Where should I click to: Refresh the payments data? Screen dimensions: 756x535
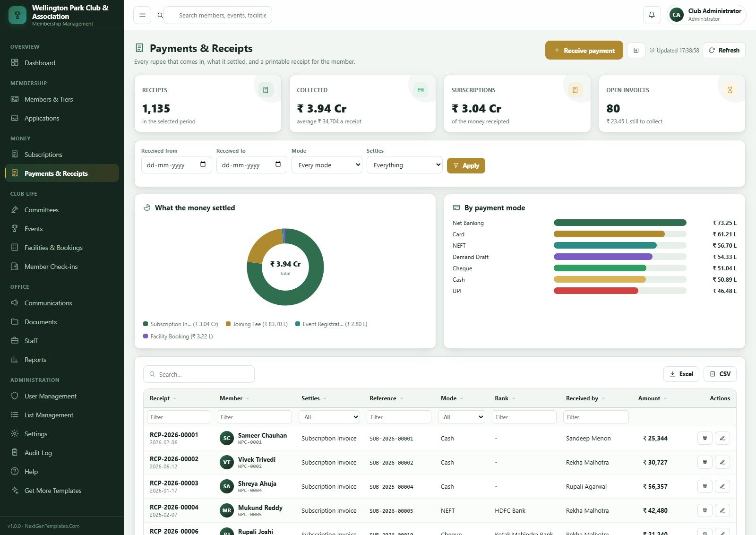pyautogui.click(x=724, y=50)
